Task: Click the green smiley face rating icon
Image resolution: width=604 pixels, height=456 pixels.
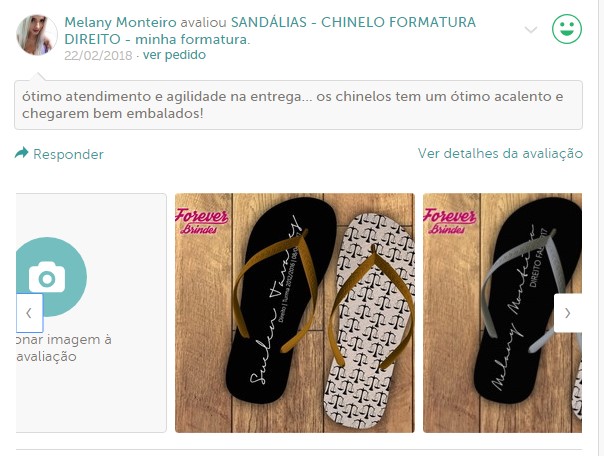Action: 567,29
